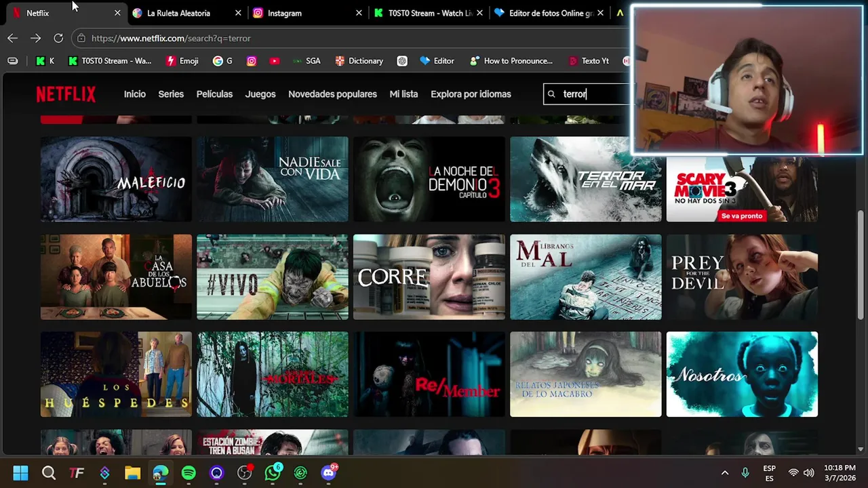The height and width of the screenshot is (488, 868).
Task: Open Nadie Sale Con Vida card
Action: 273,179
